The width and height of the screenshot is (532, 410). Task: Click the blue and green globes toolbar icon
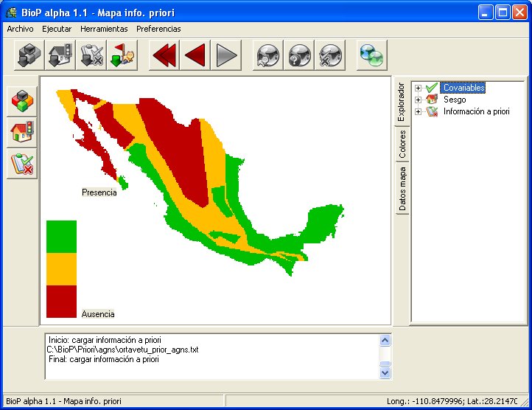372,55
